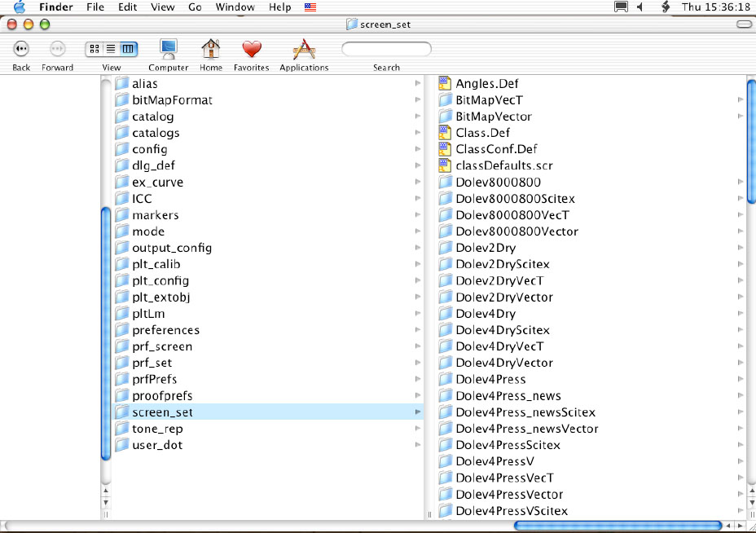Viewport: 756px width, 533px height.
Task: Select the user_dot folder icon
Action: pyautogui.click(x=122, y=445)
